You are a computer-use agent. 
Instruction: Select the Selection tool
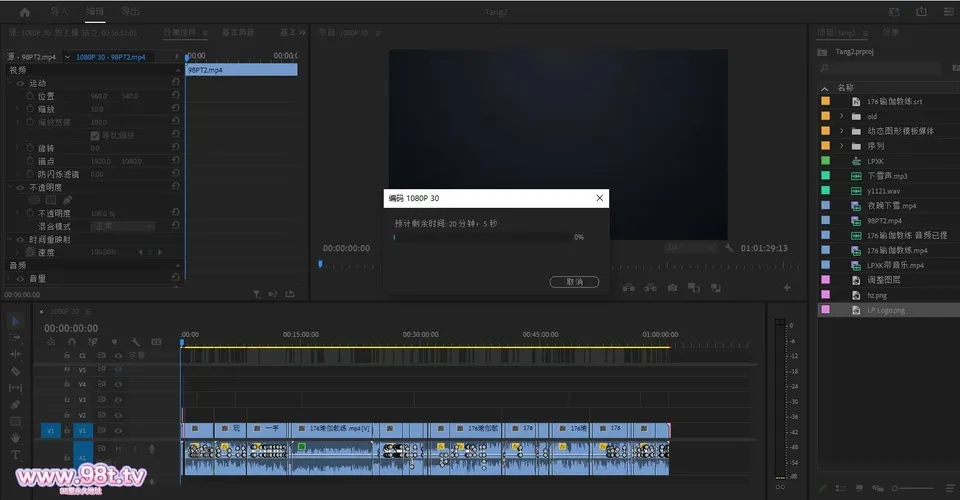point(15,321)
